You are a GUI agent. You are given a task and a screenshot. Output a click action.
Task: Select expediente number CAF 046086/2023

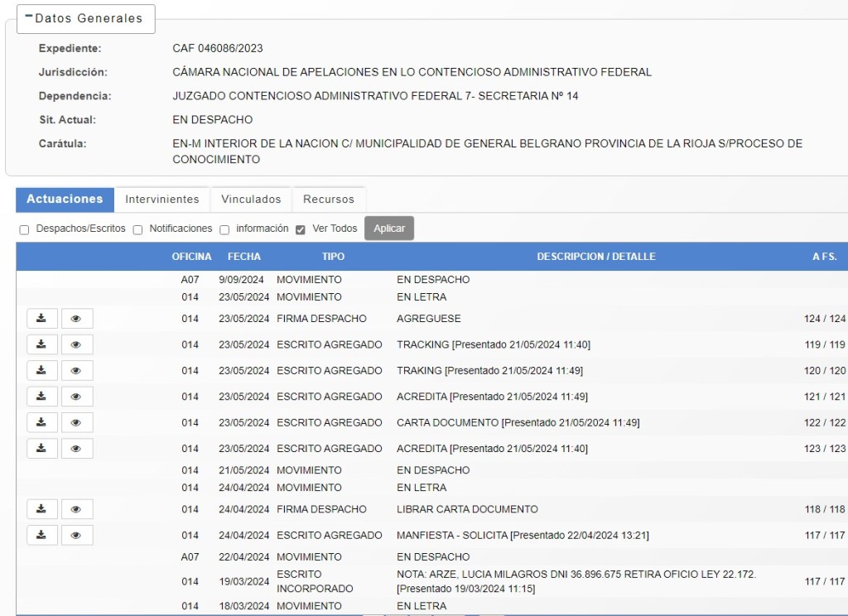pos(218,48)
